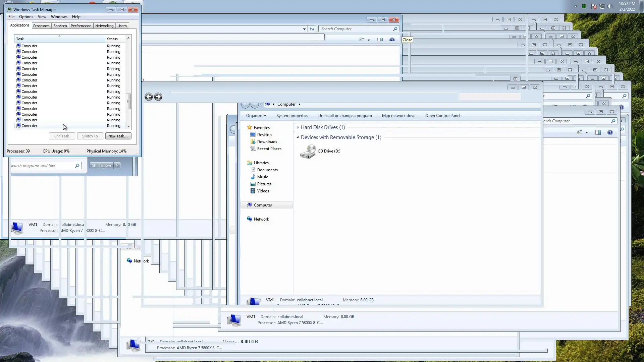Viewport: 644px width, 362px height.
Task: Open the volume speaker tray icon
Action: [x=610, y=6]
